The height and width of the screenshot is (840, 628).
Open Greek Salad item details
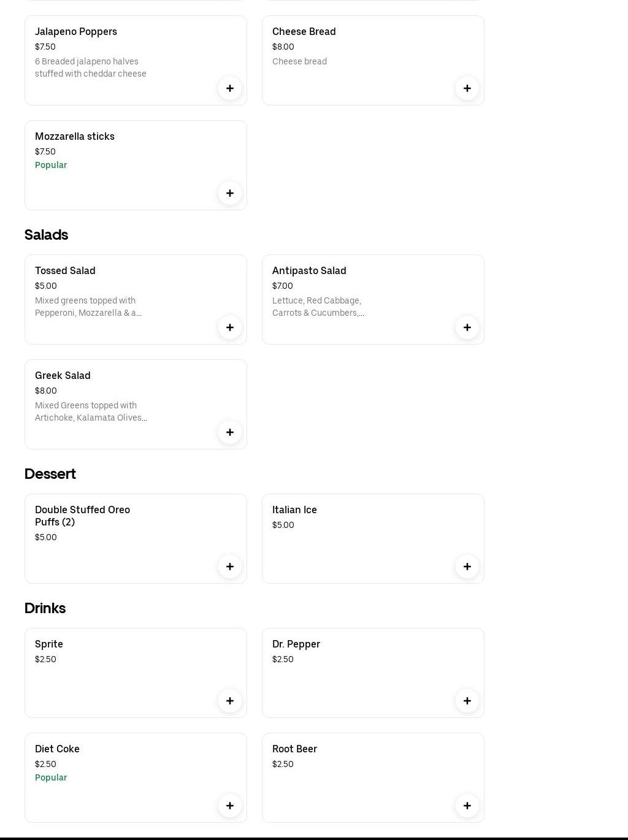tap(63, 376)
